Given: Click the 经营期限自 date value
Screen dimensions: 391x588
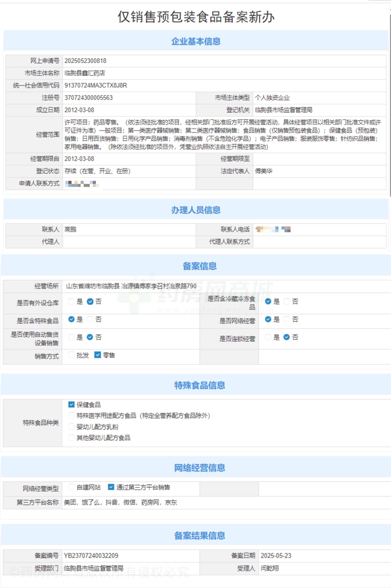Looking at the screenshot, I should (79, 159).
